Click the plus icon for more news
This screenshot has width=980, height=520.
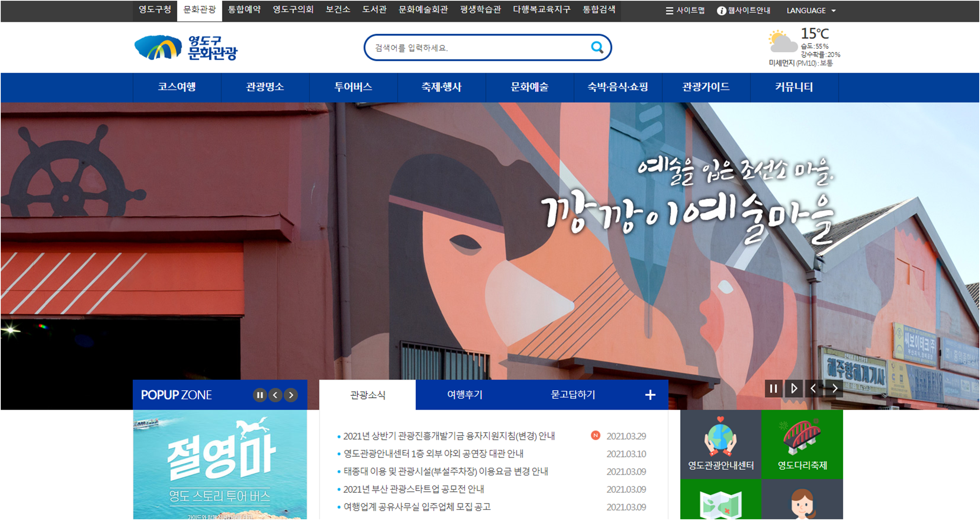[x=650, y=395]
